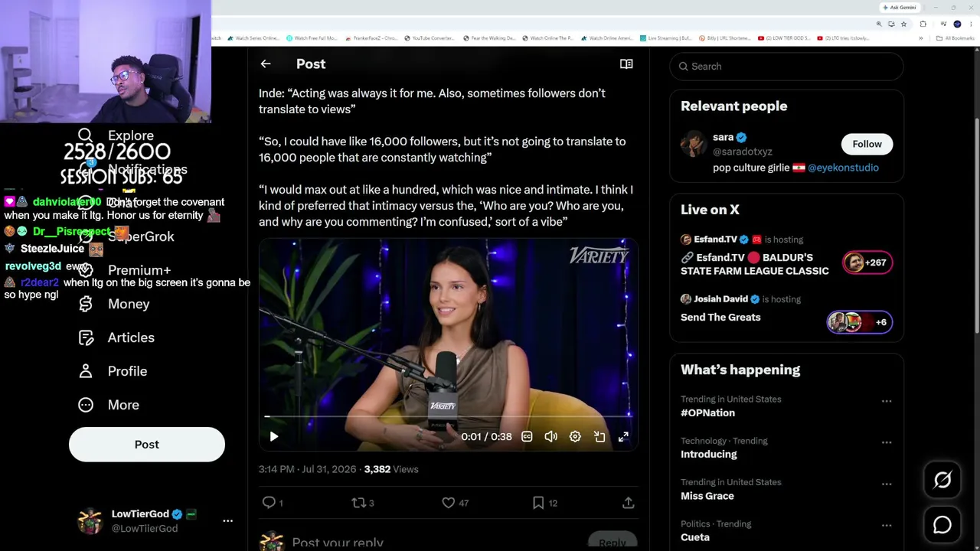The height and width of the screenshot is (551, 980).
Task: Open the +6 listeners badge
Action: (859, 322)
